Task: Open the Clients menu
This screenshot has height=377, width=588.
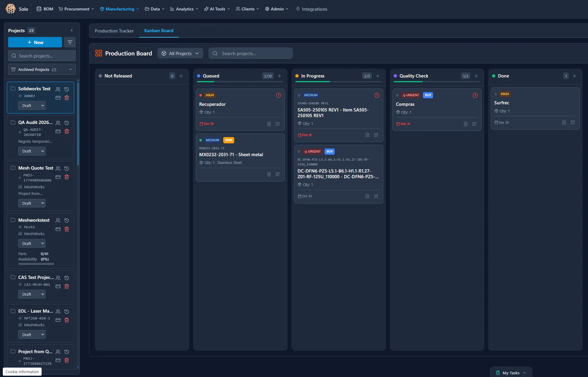Action: click(247, 9)
